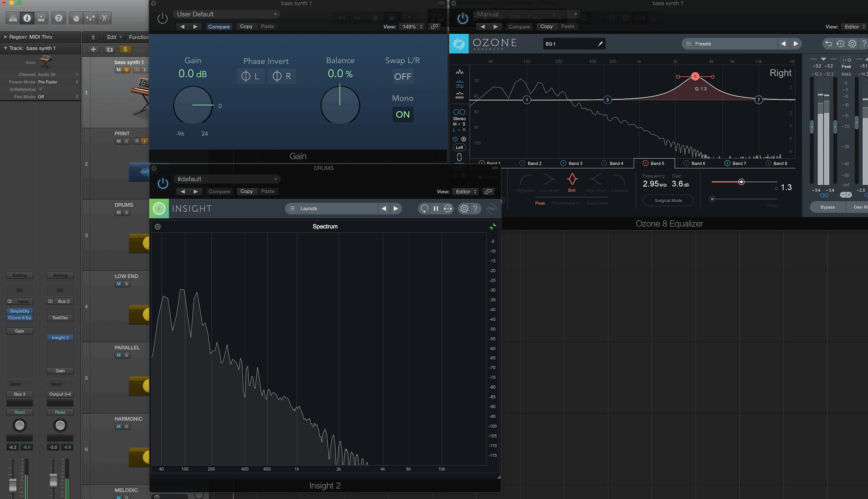Enable Surgical Mode in Ozone EQ
This screenshot has height=499, width=868.
point(668,200)
